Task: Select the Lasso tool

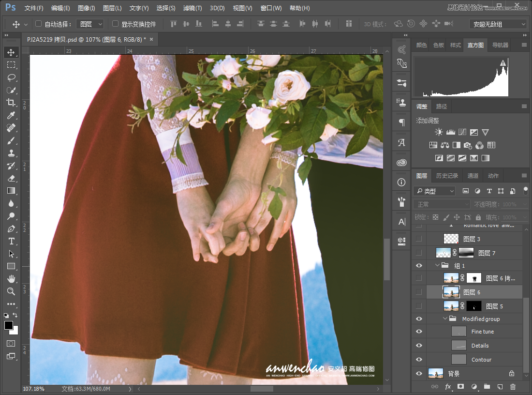Action: pyautogui.click(x=11, y=77)
